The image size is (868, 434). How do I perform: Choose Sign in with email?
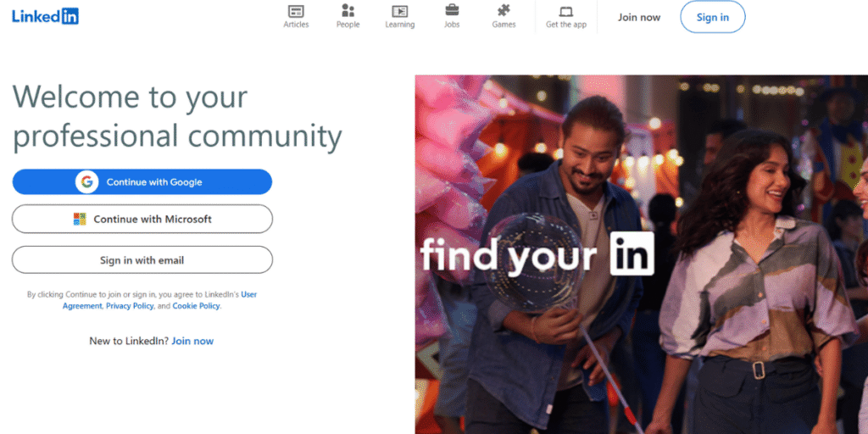(x=142, y=260)
